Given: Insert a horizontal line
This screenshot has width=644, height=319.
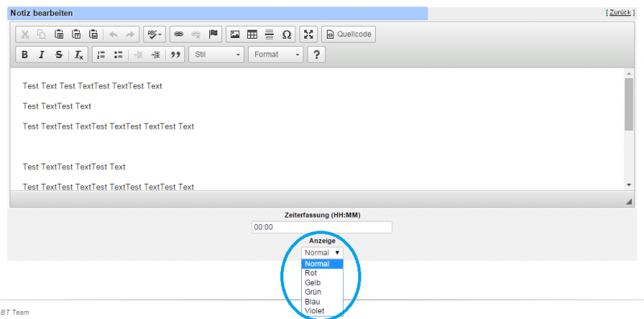Looking at the screenshot, I should 270,35.
